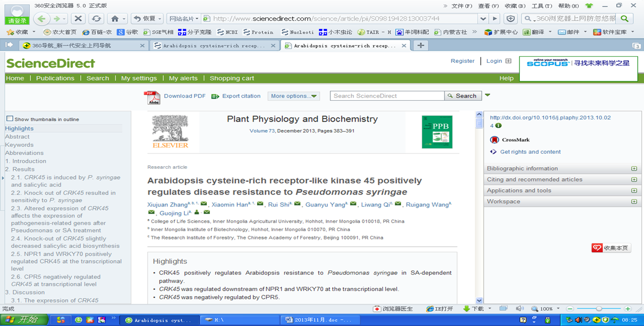This screenshot has height=326, width=644.
Task: Click the Search ScienceDirect input field
Action: (387, 96)
